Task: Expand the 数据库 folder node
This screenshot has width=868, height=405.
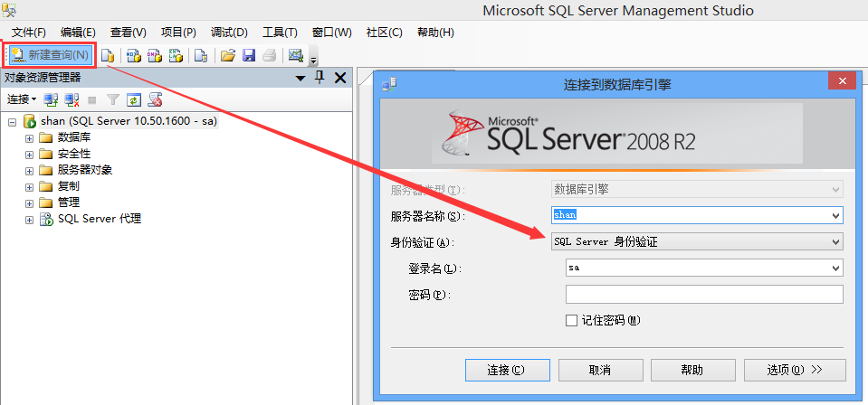Action: (x=29, y=137)
